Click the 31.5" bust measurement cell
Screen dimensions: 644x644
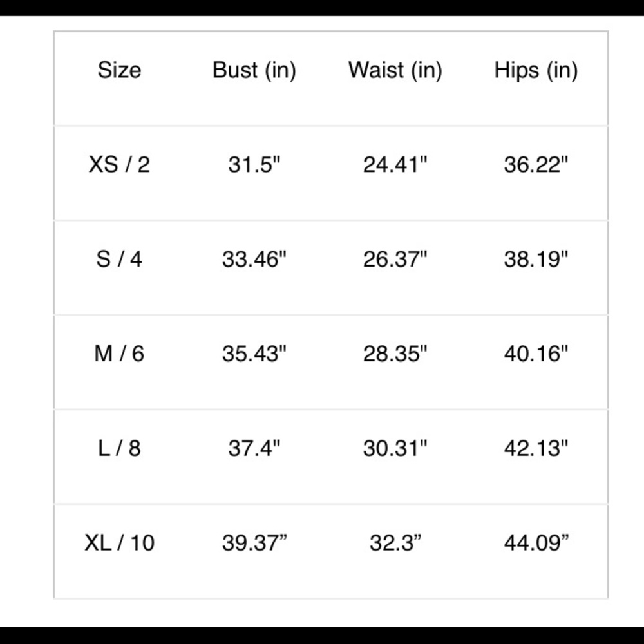tap(254, 165)
